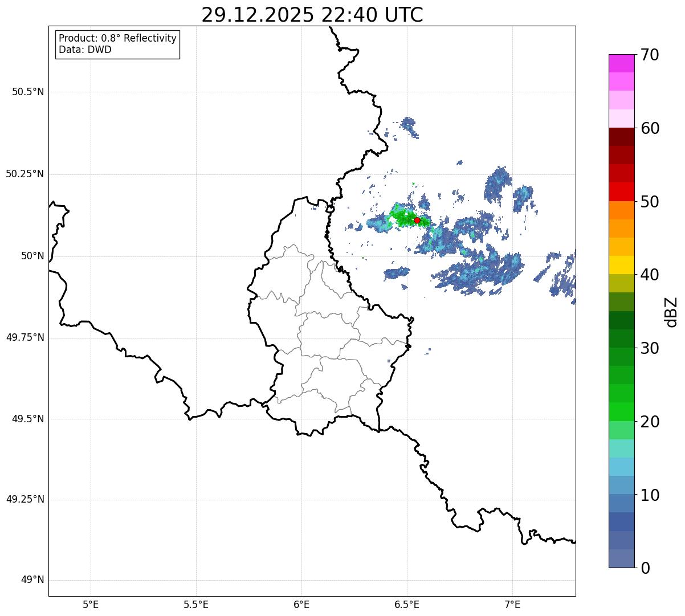685x616 pixels.
Task: Click the 49.25°N latitude label
Action: [25, 499]
